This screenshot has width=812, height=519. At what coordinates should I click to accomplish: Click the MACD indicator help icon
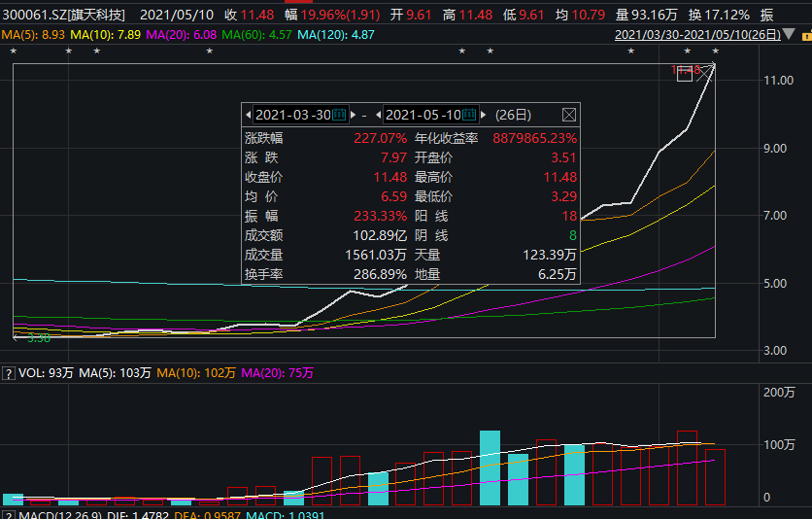8,512
